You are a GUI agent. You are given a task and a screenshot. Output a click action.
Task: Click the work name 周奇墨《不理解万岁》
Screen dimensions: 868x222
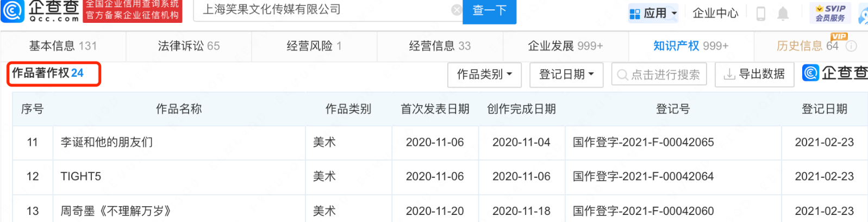tap(115, 211)
